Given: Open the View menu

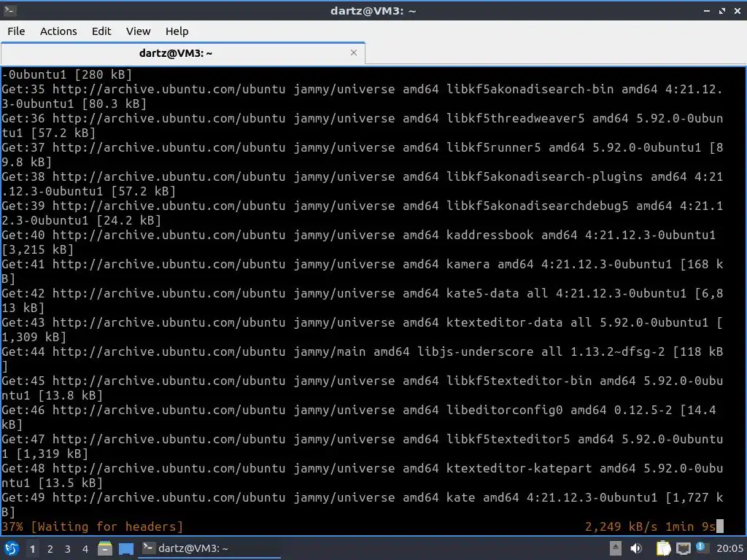Looking at the screenshot, I should click(138, 31).
